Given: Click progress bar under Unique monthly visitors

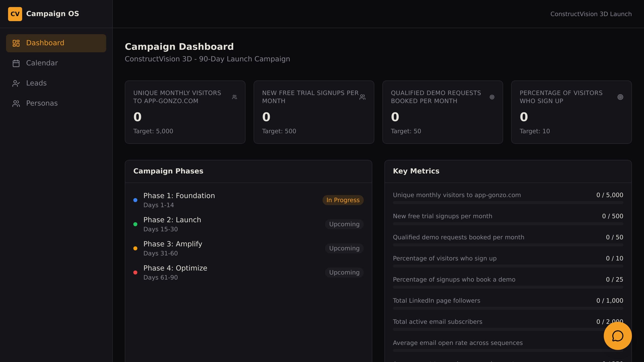Looking at the screenshot, I should (x=508, y=203).
